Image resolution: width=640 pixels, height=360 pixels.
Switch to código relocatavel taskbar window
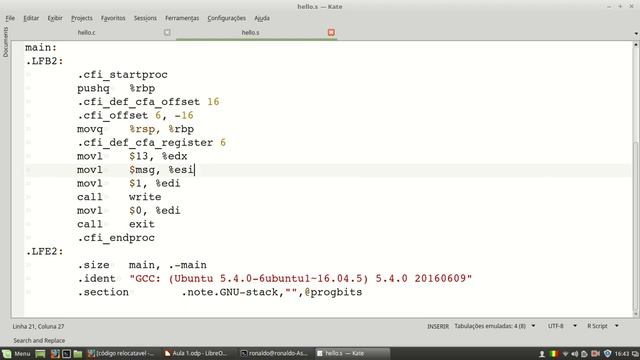(122, 353)
